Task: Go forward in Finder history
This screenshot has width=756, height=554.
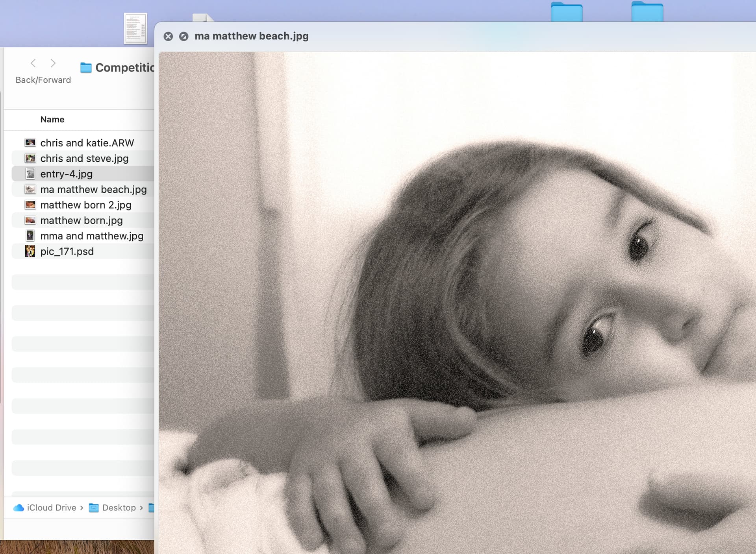Action: (x=53, y=63)
